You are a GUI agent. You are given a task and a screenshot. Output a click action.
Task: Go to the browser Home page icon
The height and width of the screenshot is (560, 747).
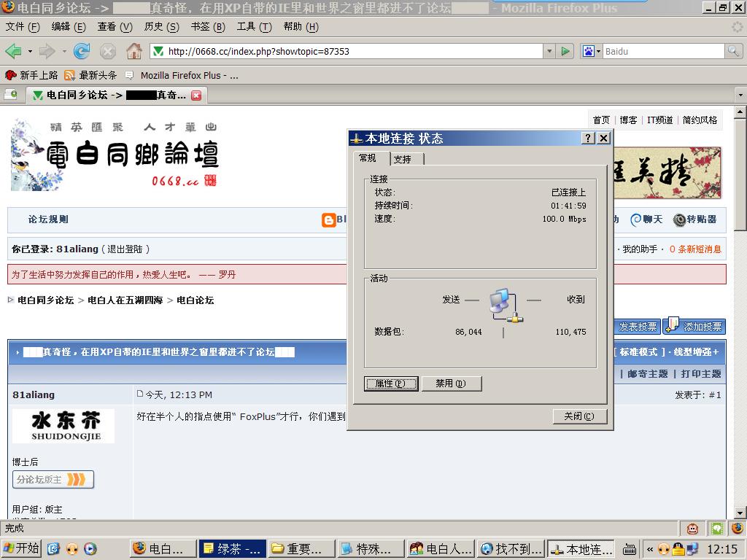point(134,51)
